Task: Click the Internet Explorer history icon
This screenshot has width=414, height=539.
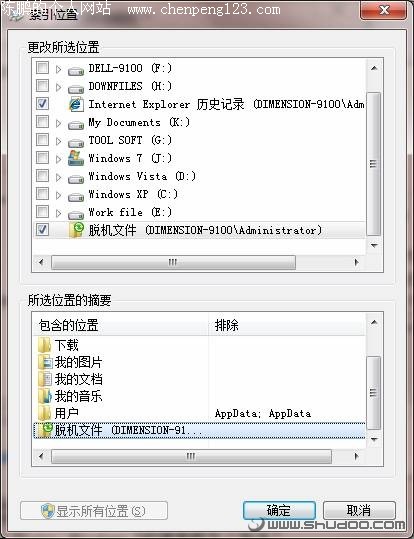Action: (x=76, y=104)
